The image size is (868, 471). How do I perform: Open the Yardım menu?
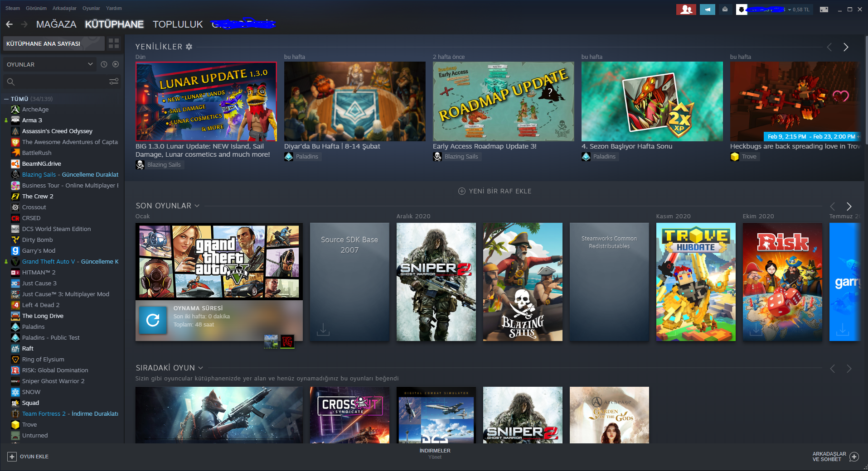(114, 8)
